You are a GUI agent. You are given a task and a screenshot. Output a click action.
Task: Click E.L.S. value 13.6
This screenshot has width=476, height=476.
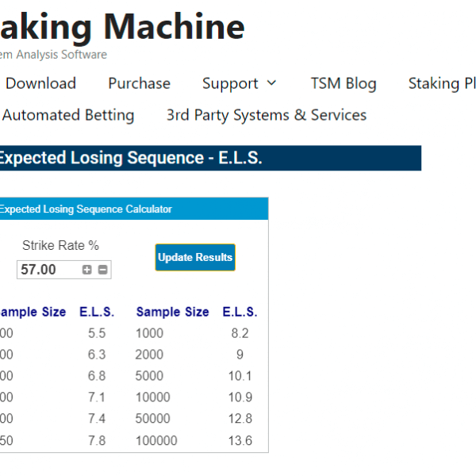point(240,440)
